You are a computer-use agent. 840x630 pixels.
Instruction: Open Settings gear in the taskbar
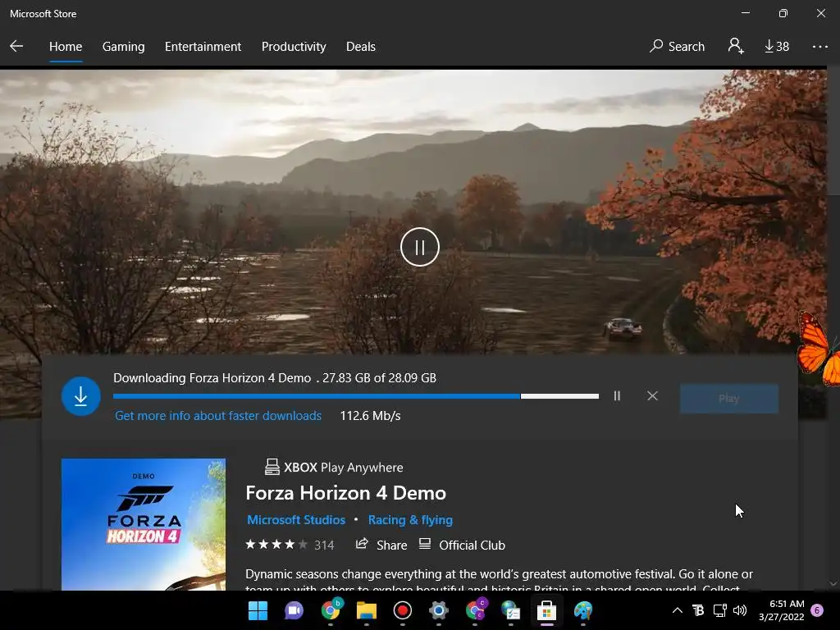[x=438, y=610]
